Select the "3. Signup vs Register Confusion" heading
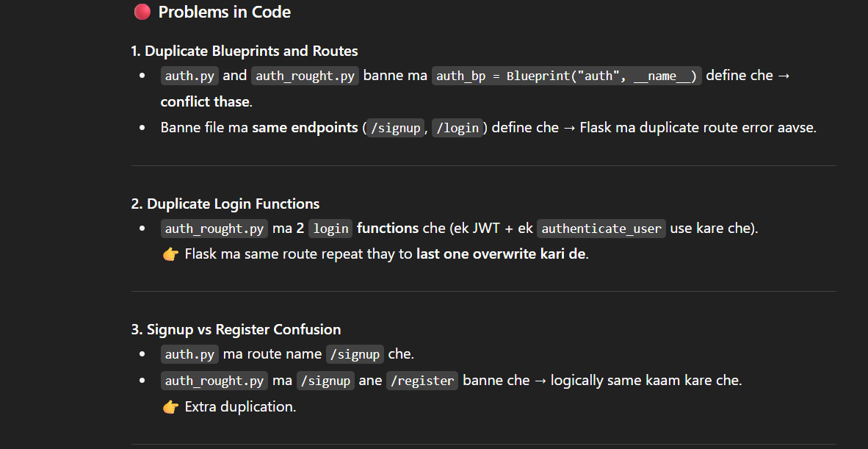Screen dimensions: 868x449 (236, 329)
